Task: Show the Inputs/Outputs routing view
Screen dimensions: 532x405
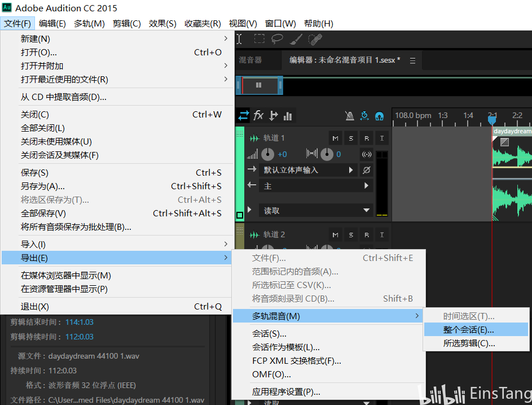Action: click(x=243, y=116)
